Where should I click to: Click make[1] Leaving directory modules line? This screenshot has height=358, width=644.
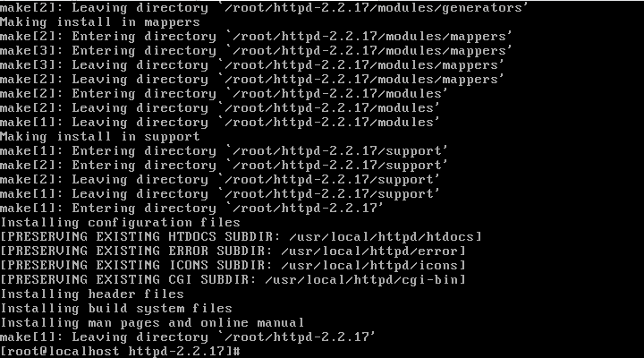tap(220, 123)
